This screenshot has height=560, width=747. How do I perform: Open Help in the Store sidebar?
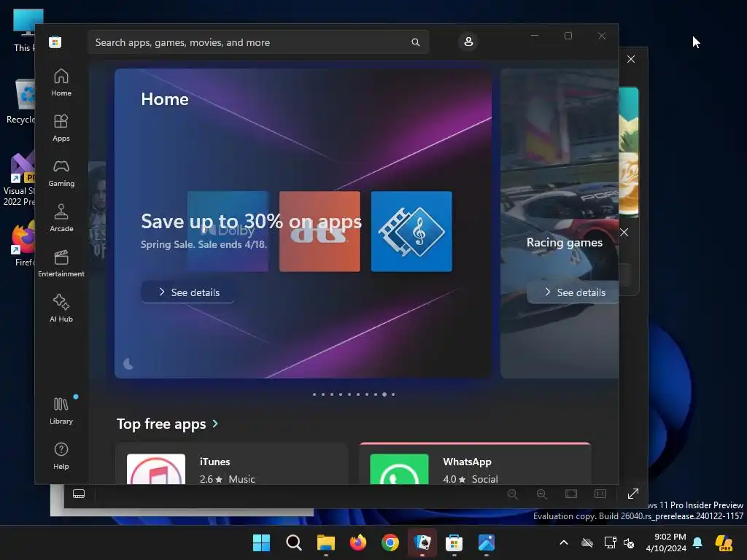(x=61, y=456)
